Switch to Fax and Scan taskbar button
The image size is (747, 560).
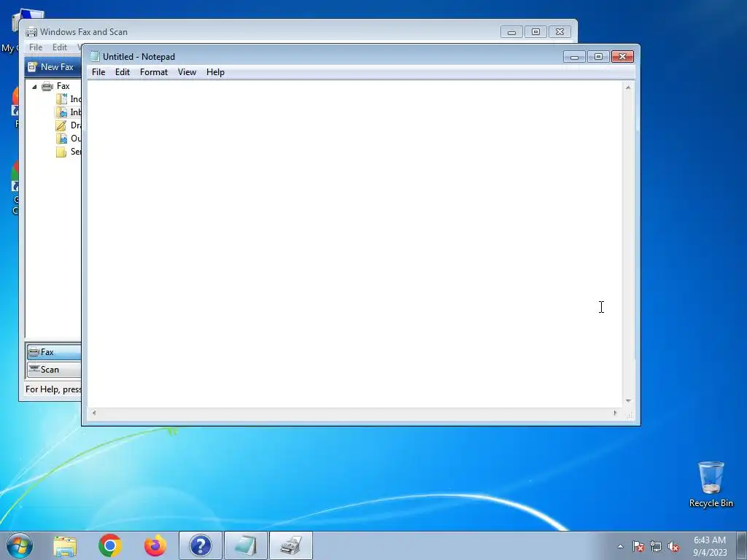[x=291, y=545]
